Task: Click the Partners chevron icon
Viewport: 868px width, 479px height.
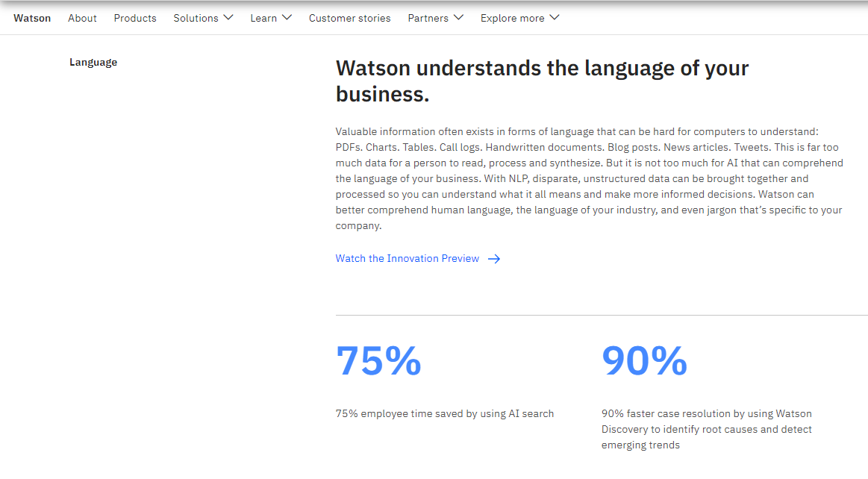Action: point(458,16)
